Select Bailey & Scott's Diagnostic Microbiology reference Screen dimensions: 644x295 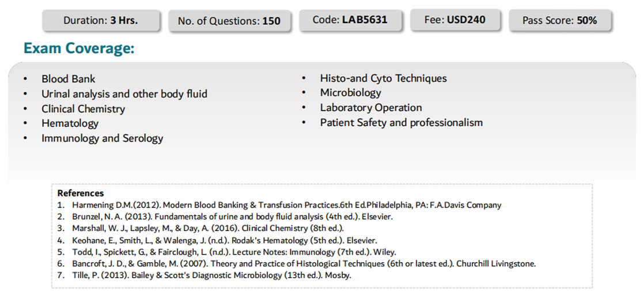(211, 275)
